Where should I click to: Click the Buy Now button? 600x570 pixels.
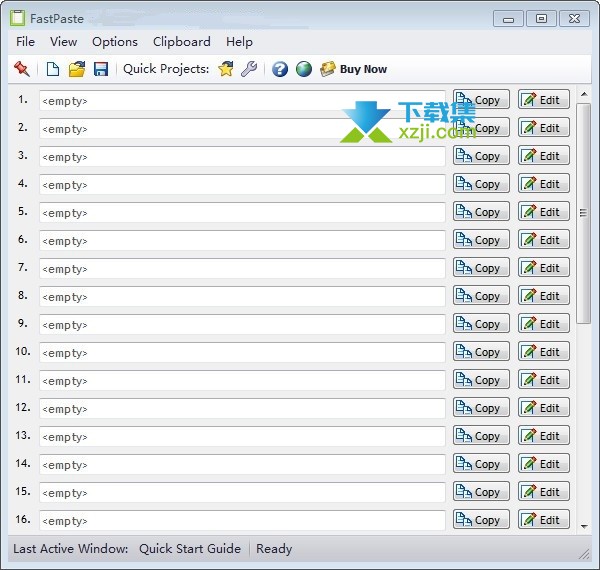click(x=354, y=69)
